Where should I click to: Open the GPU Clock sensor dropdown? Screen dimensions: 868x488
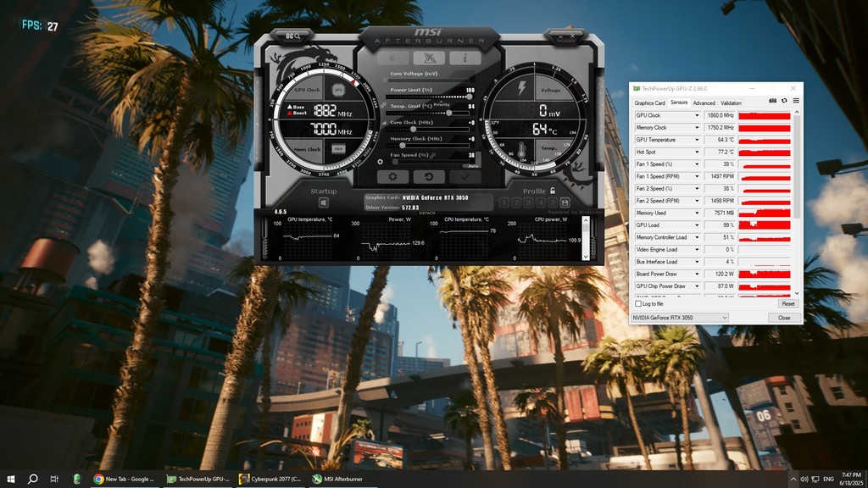[697, 115]
